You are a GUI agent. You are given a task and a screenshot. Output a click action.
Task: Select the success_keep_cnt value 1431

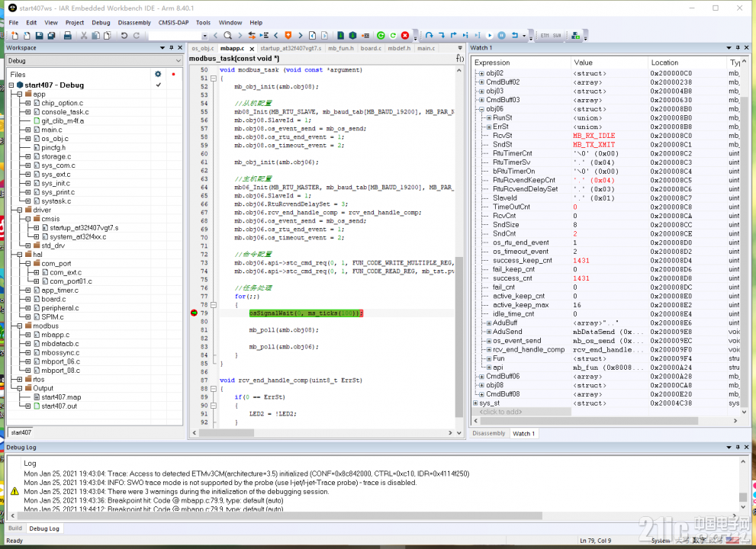tap(581, 261)
